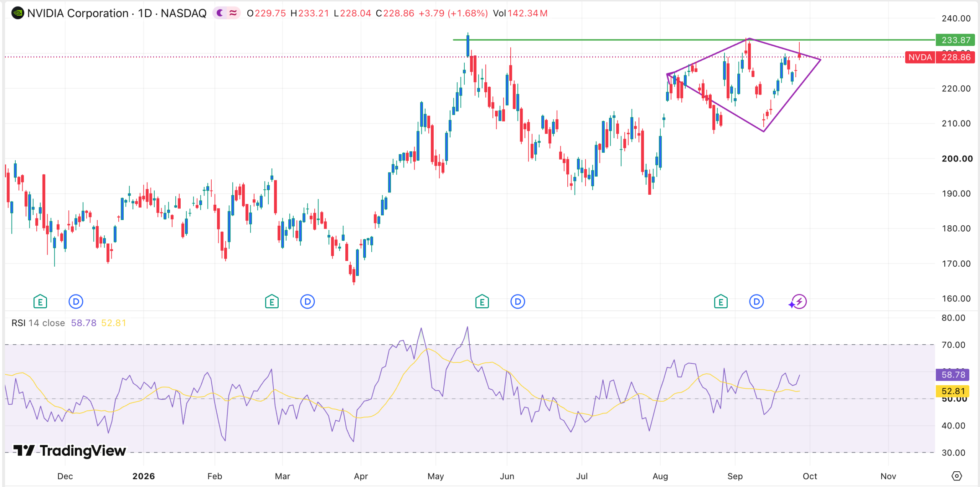Image resolution: width=980 pixels, height=487 pixels.
Task: Click the moon session indicator icon
Action: [220, 13]
